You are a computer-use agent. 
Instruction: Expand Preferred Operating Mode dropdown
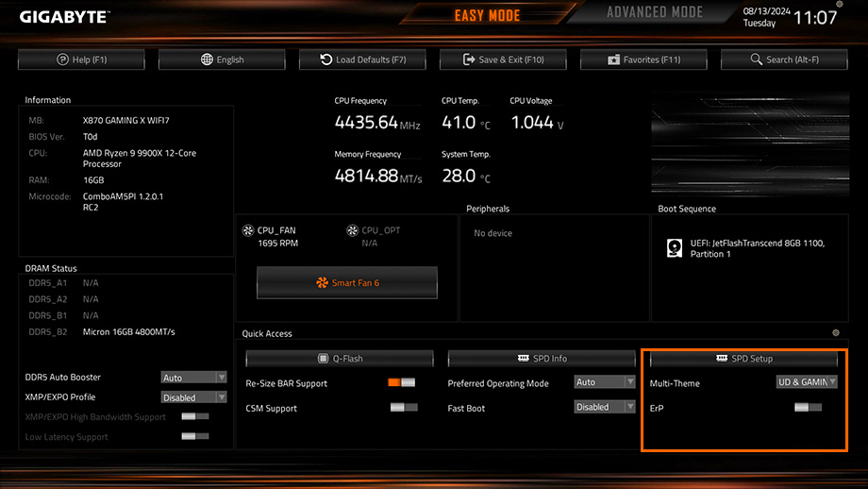coord(605,382)
